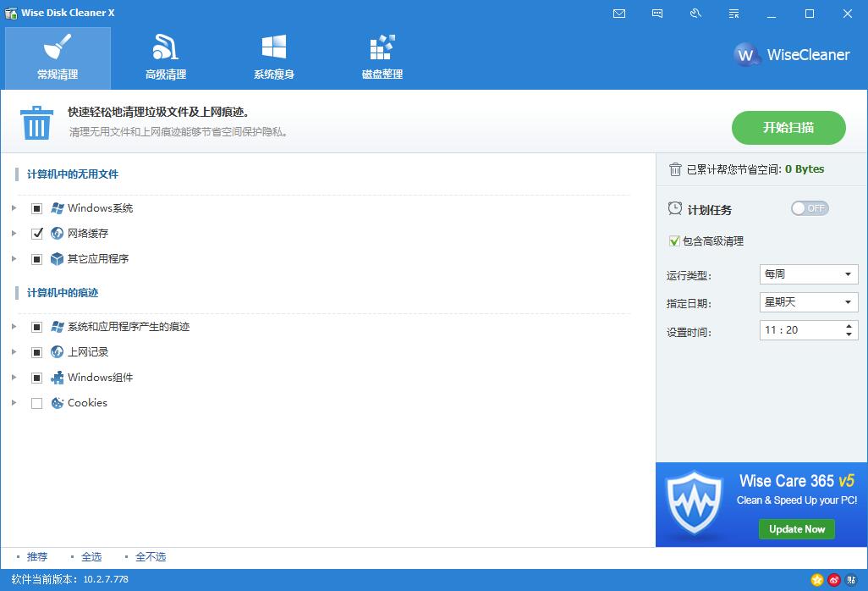Uncheck the 网络缓存 checkbox
The image size is (868, 591).
[36, 234]
